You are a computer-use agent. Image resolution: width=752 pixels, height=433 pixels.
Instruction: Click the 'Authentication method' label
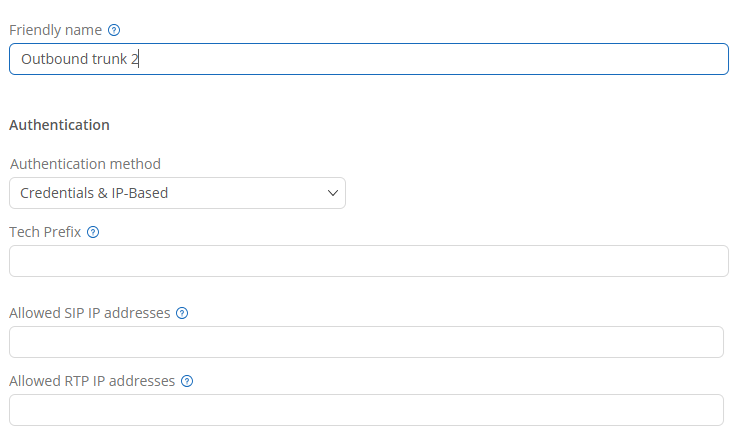click(x=85, y=164)
